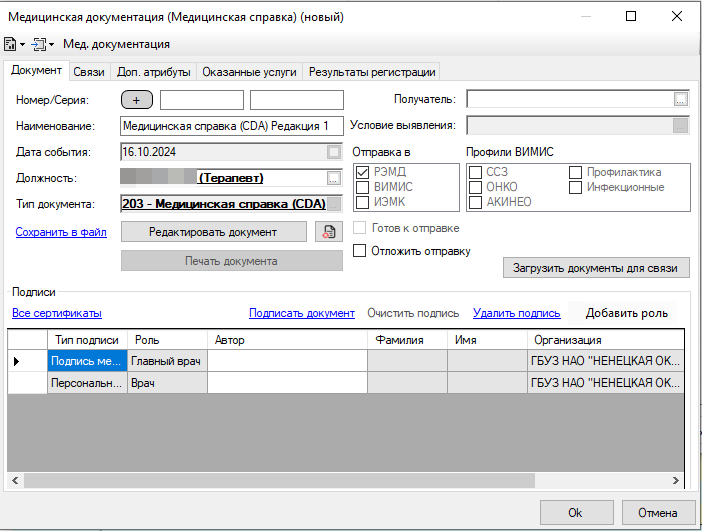Screen dimensions: 702x531
Task: Click the Редактировать документ button
Action: pos(213,231)
